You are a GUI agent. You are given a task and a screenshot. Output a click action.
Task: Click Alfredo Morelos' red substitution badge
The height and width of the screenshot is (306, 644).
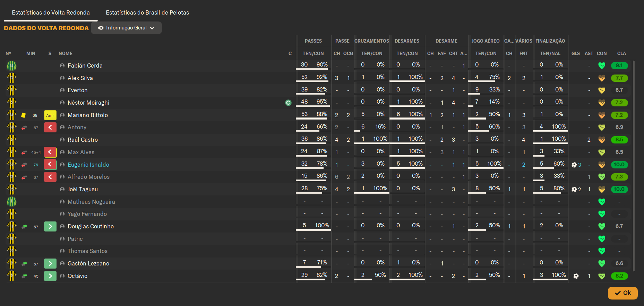tap(50, 177)
